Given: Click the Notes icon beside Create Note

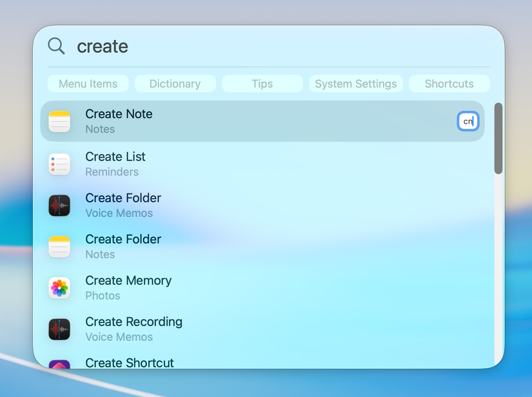Looking at the screenshot, I should [59, 121].
